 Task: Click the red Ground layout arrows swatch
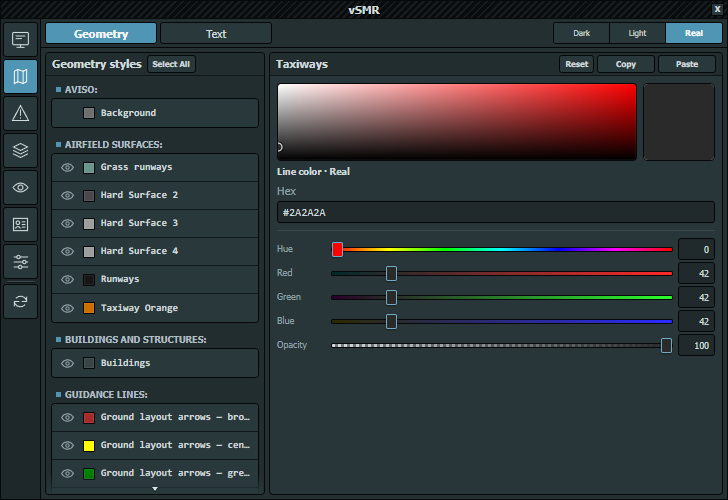click(x=89, y=417)
